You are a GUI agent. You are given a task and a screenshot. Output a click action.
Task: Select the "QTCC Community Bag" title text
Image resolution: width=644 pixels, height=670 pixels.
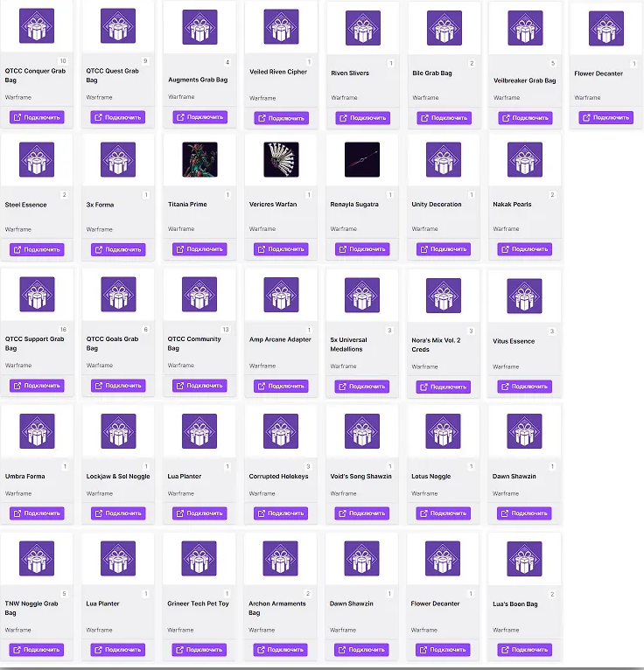click(194, 344)
